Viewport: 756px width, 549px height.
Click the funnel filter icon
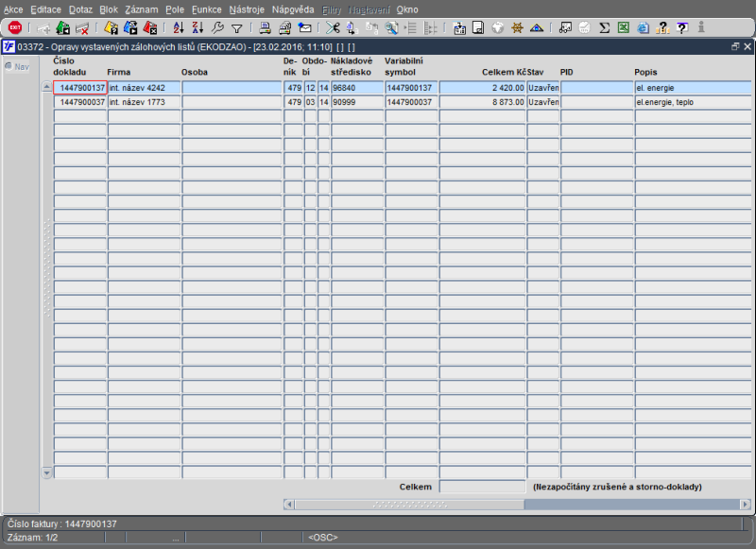pyautogui.click(x=237, y=29)
